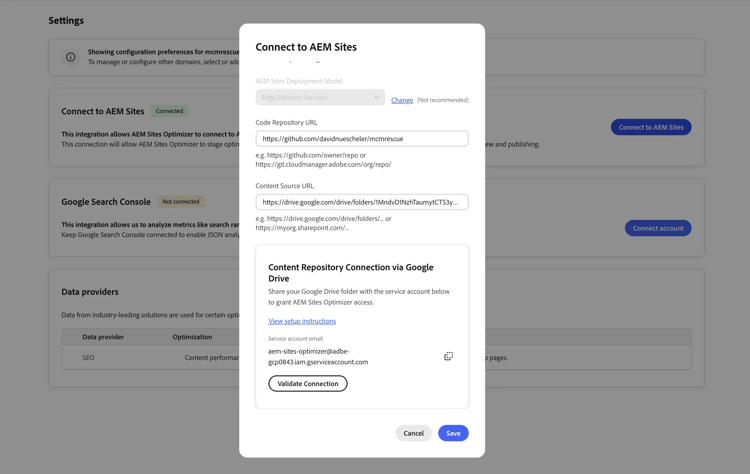Select the SEO data provider row cell

(x=88, y=357)
